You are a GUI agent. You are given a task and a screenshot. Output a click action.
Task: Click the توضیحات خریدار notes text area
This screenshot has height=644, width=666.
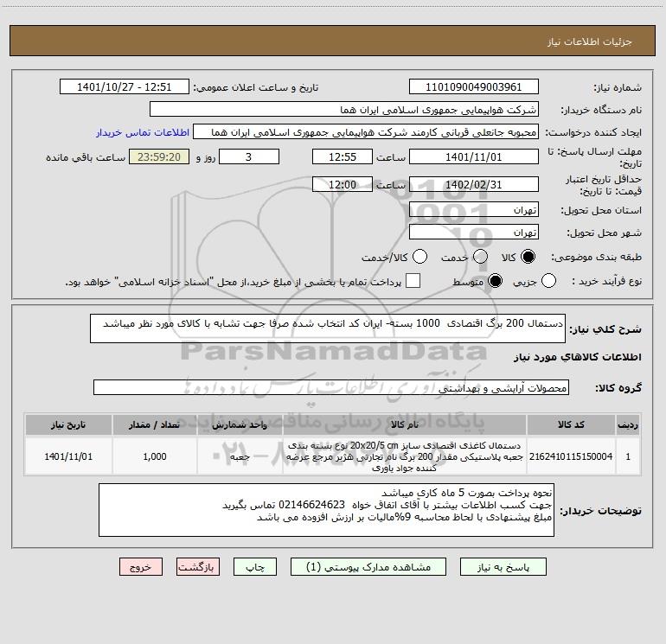click(326, 510)
